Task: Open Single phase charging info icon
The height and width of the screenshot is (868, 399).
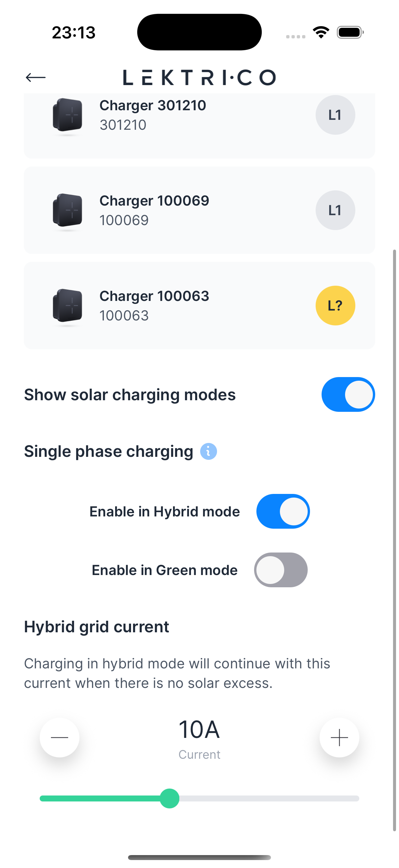Action: [x=208, y=452]
